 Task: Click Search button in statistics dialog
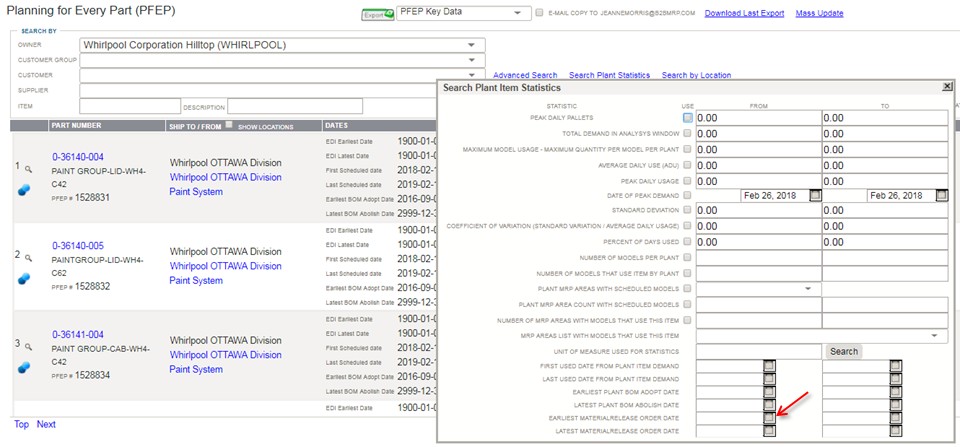pos(844,351)
